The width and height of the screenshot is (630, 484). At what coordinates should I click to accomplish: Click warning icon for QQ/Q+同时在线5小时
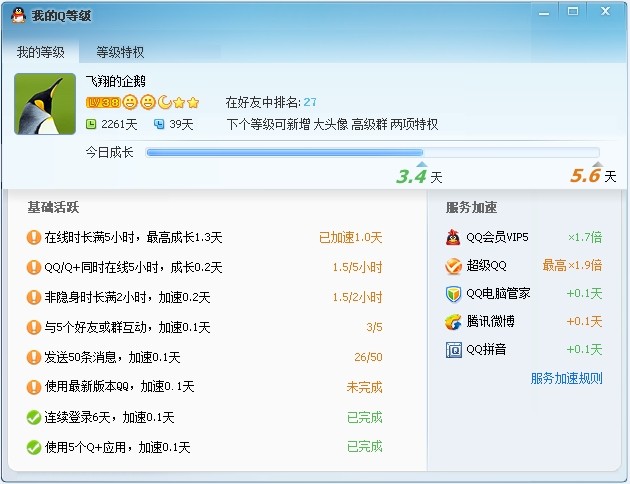coord(34,267)
